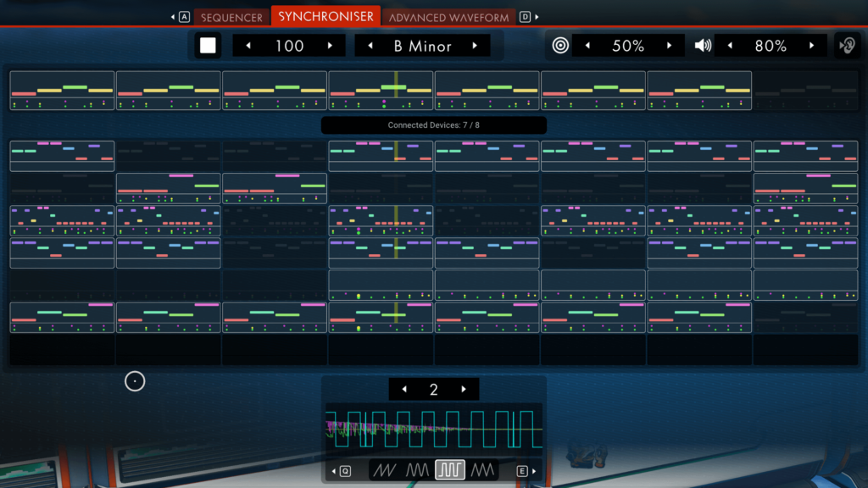Click the empty eighth pattern slot in top row
The image size is (868, 488).
[x=806, y=91]
